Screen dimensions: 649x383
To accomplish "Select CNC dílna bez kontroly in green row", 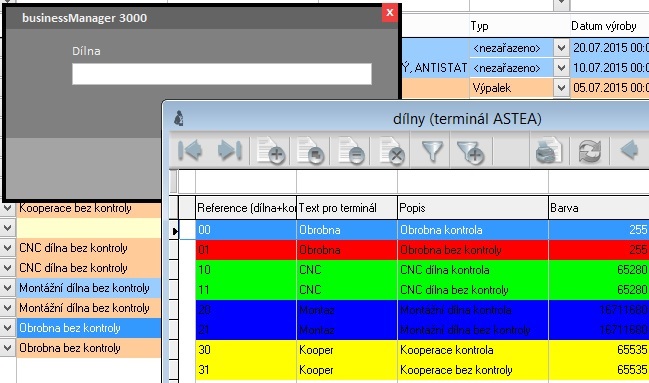I will [473, 290].
